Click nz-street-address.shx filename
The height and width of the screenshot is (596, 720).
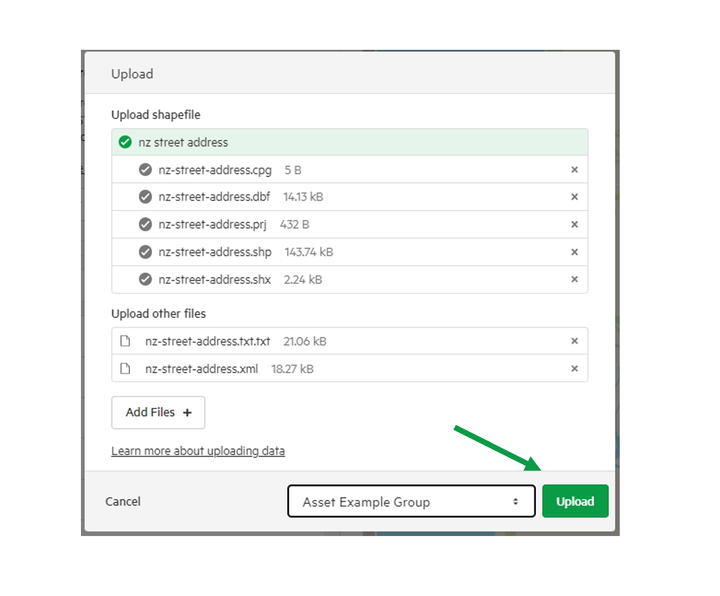(x=214, y=280)
